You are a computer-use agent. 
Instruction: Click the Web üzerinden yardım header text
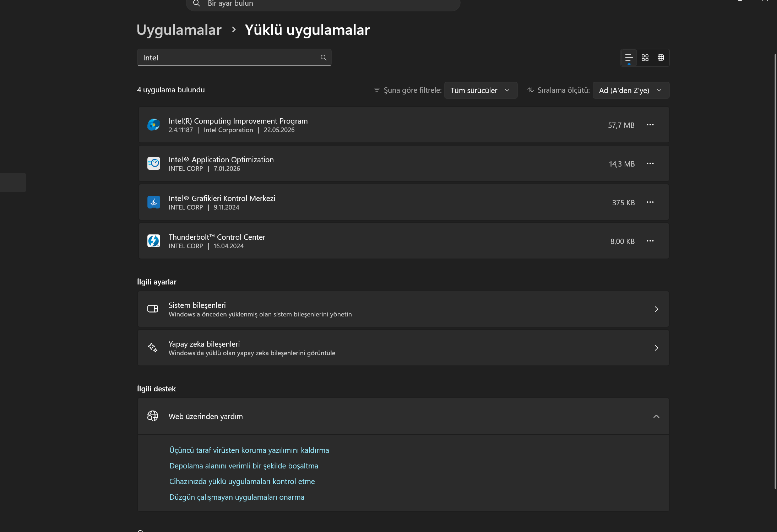pos(206,416)
